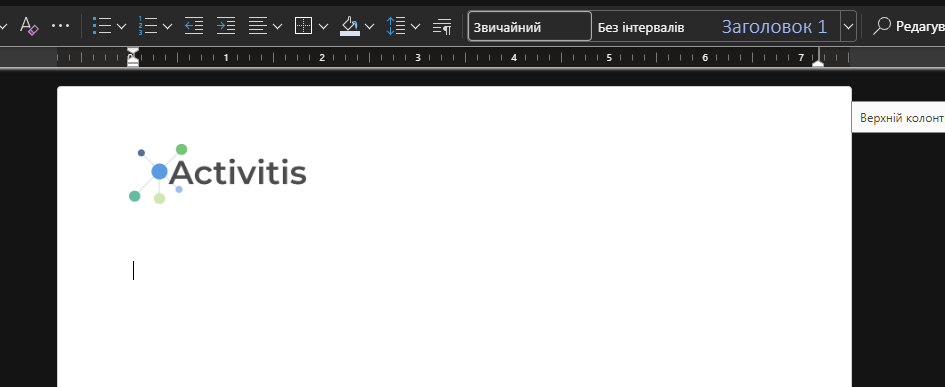Expand the dropdown arrow left of Clear Formatting
The height and width of the screenshot is (387, 945).
[x=4, y=27]
